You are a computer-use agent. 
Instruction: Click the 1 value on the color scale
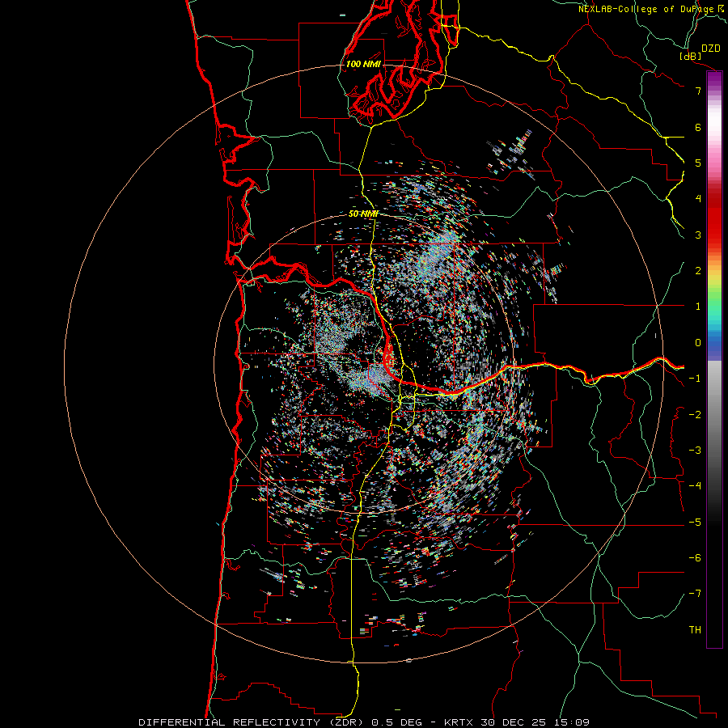pyautogui.click(x=698, y=307)
